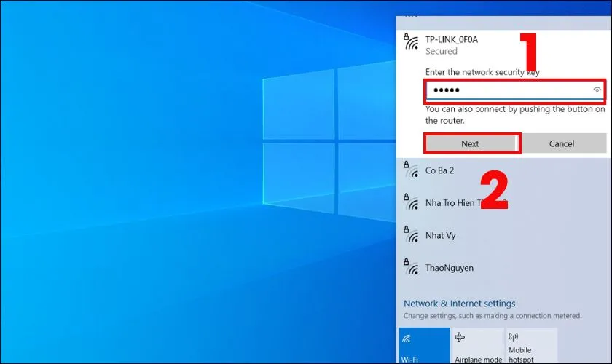Click the Wi-Fi icon next to ThaoNguyen

pyautogui.click(x=411, y=267)
